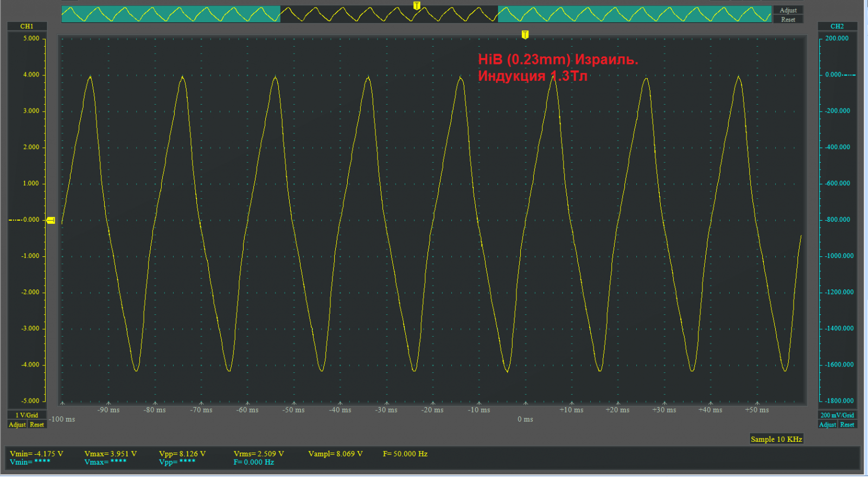Click the Vpp= 8.126 V reading
This screenshot has height=477, width=868.
182,454
